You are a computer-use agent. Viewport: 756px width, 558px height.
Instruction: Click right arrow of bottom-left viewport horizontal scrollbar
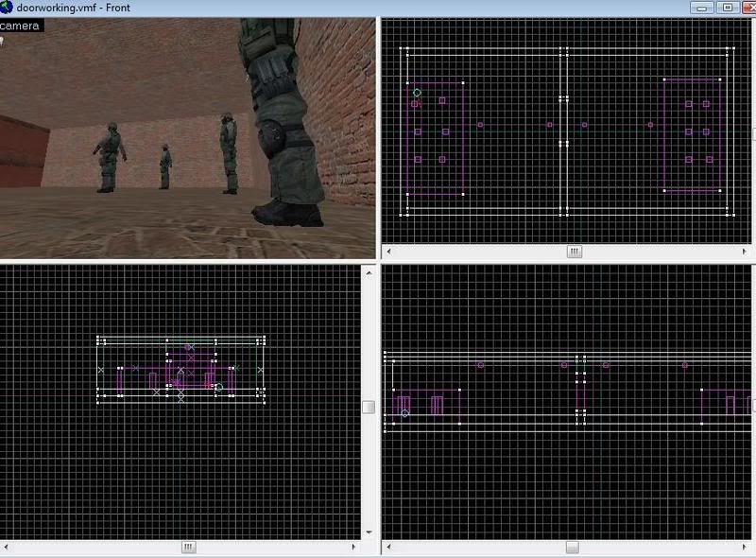353,548
